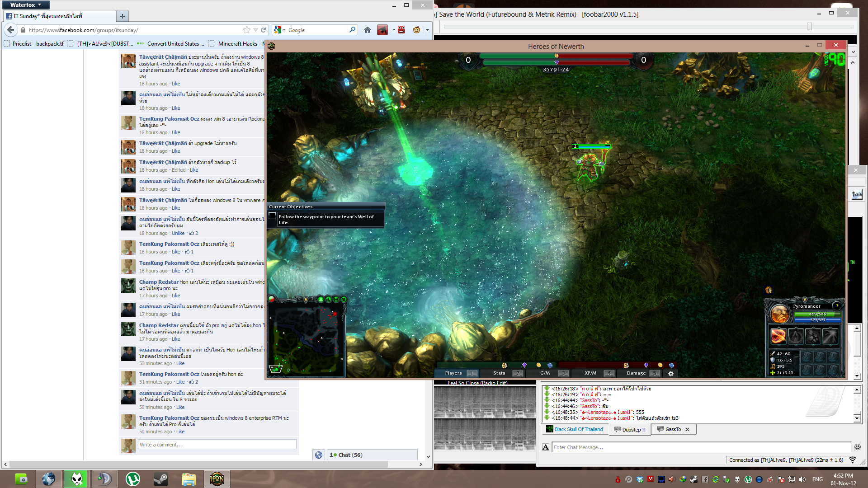Viewport: 868px width, 488px height.
Task: Click the Pyromancer hero portrait
Action: 780,314
